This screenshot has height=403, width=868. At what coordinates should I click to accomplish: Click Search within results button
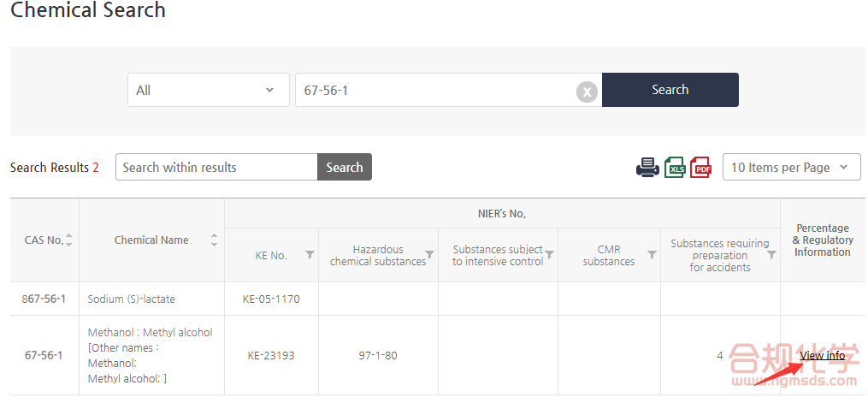click(x=344, y=168)
